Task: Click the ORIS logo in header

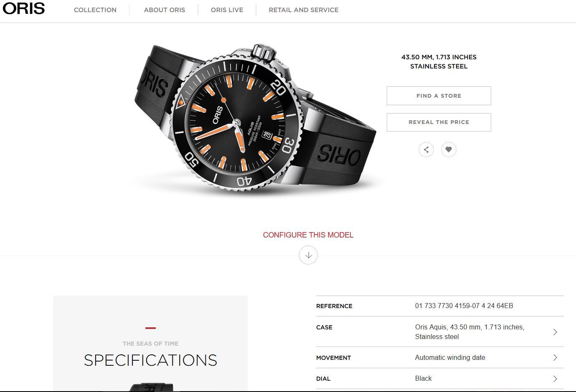Action: point(24,8)
